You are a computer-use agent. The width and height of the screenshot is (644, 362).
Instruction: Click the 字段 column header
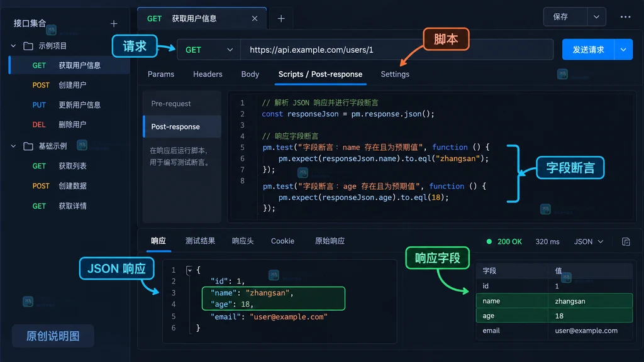(x=489, y=271)
